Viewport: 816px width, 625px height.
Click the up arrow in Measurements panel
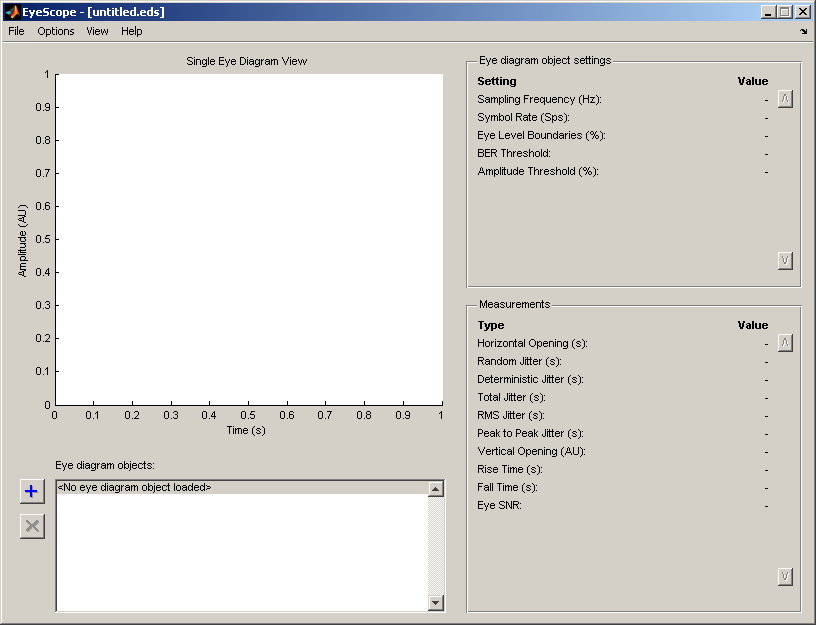coord(785,343)
